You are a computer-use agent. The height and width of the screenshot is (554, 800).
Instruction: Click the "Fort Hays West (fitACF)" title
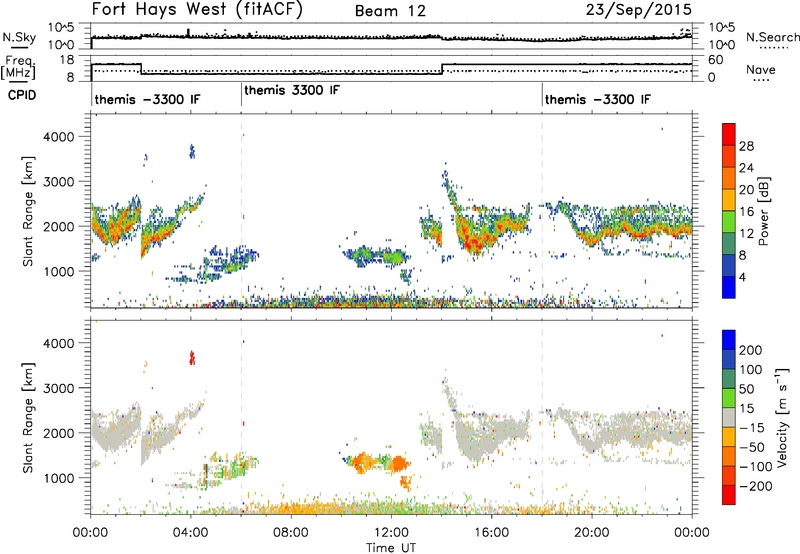pyautogui.click(x=197, y=10)
